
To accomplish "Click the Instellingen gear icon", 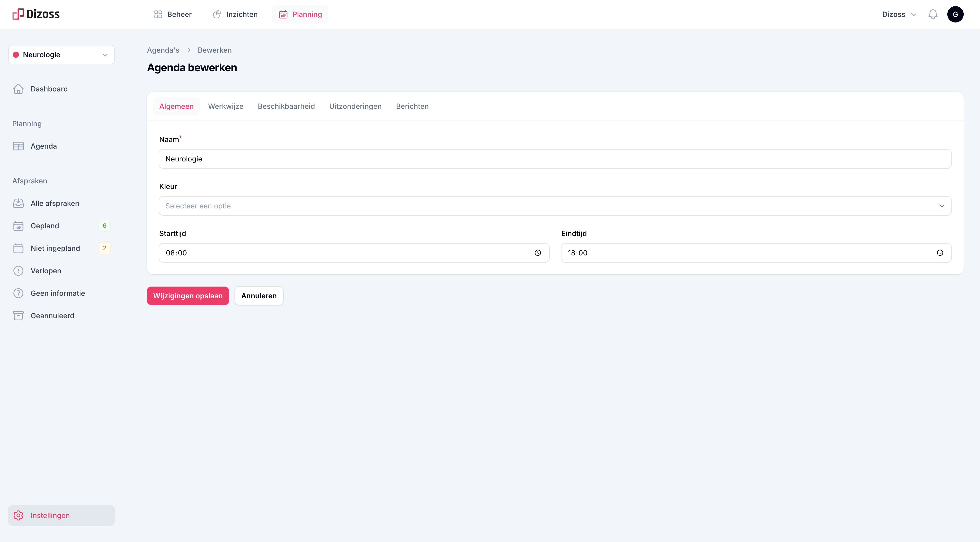I will (x=18, y=515).
